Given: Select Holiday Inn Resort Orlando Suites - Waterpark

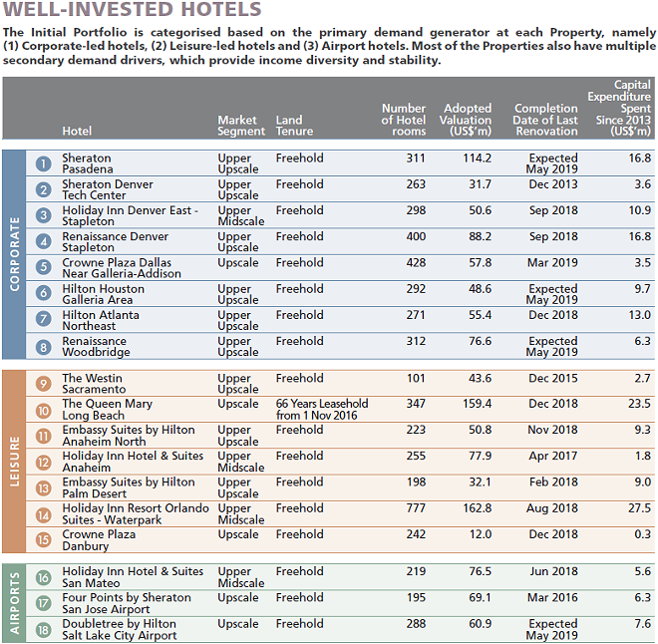Looking at the screenshot, I should (136, 513).
